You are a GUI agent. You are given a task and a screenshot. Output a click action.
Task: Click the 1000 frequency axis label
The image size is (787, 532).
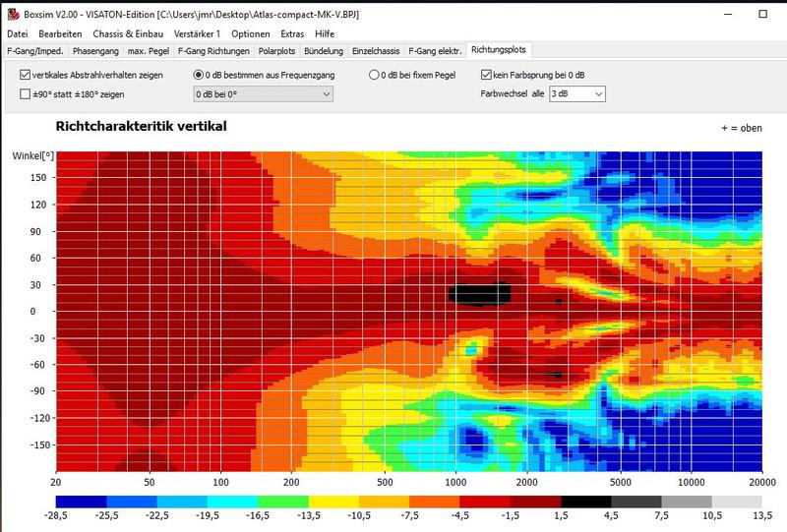[x=455, y=482]
